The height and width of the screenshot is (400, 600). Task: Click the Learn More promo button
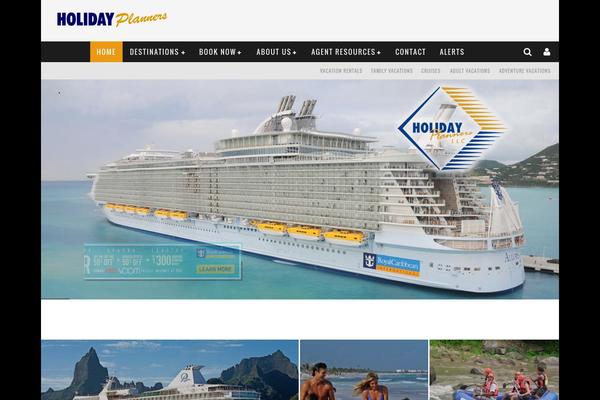tap(215, 269)
